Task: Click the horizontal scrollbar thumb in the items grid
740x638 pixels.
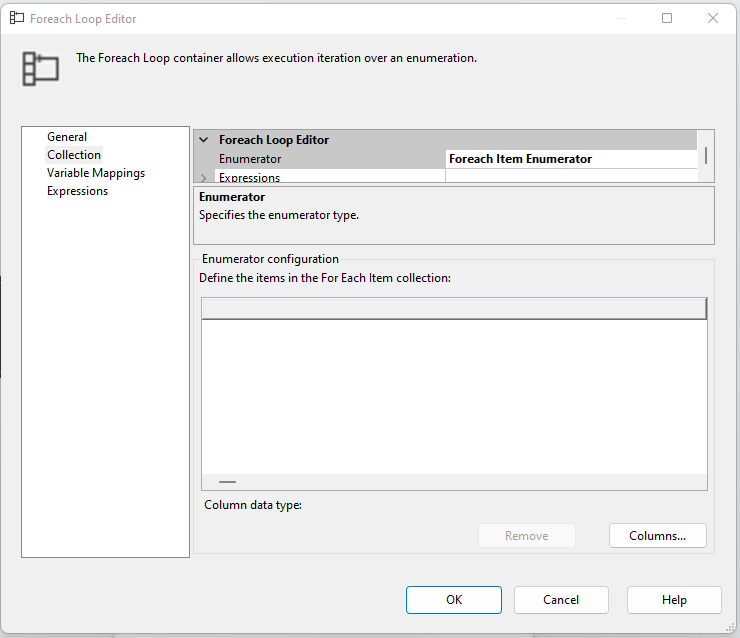Action: (x=227, y=482)
